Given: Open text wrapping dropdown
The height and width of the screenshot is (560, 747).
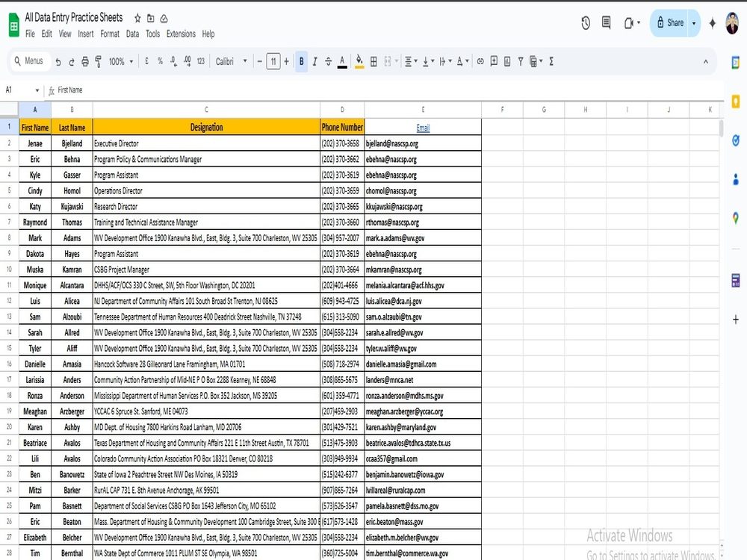Looking at the screenshot, I should (445, 61).
